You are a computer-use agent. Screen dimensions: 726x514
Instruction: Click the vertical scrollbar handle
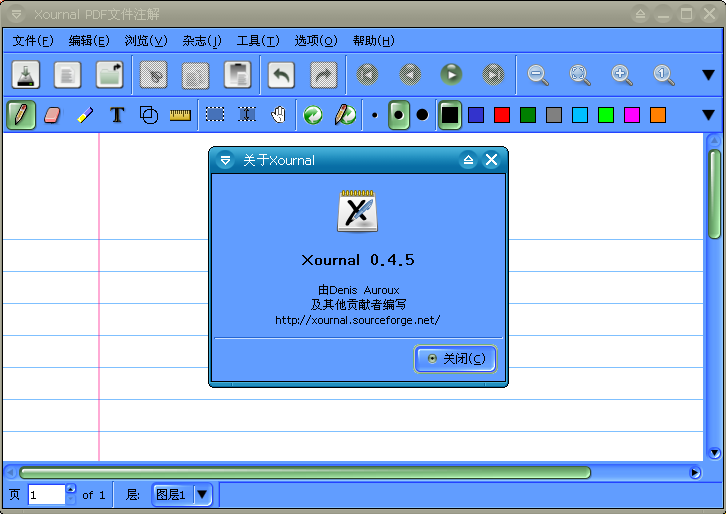714,194
